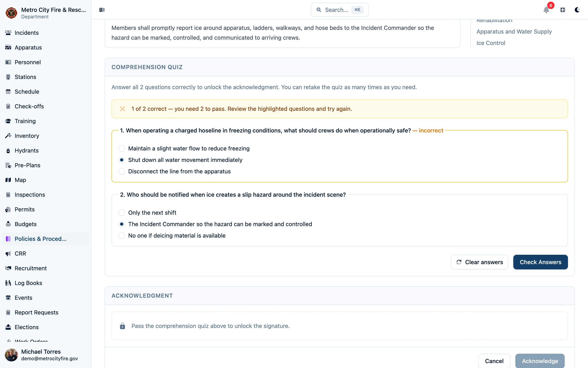Click the Permits icon
This screenshot has width=588, height=368.
click(x=8, y=209)
